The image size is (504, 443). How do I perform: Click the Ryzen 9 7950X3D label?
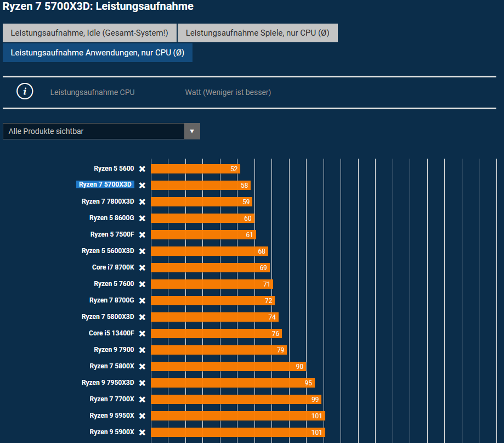tap(107, 383)
